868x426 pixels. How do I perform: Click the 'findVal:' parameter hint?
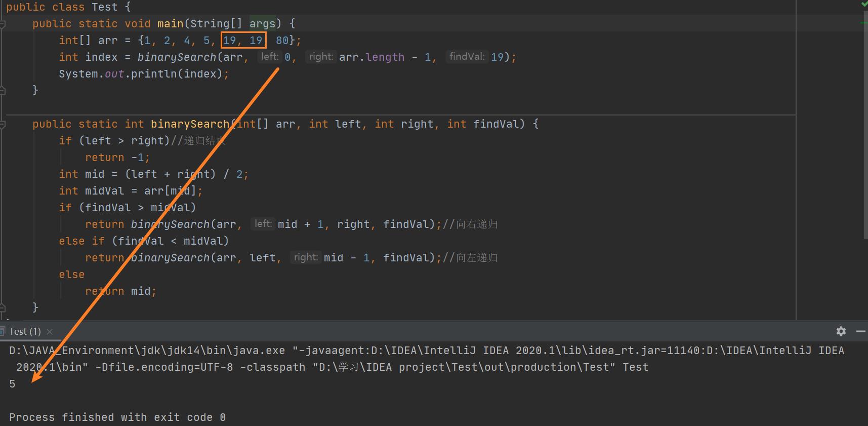(x=467, y=57)
